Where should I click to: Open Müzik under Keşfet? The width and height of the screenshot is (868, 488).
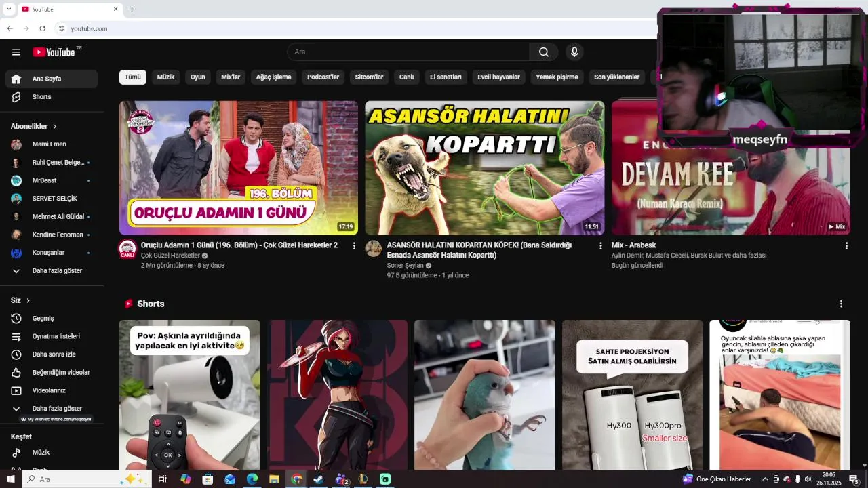[52, 452]
